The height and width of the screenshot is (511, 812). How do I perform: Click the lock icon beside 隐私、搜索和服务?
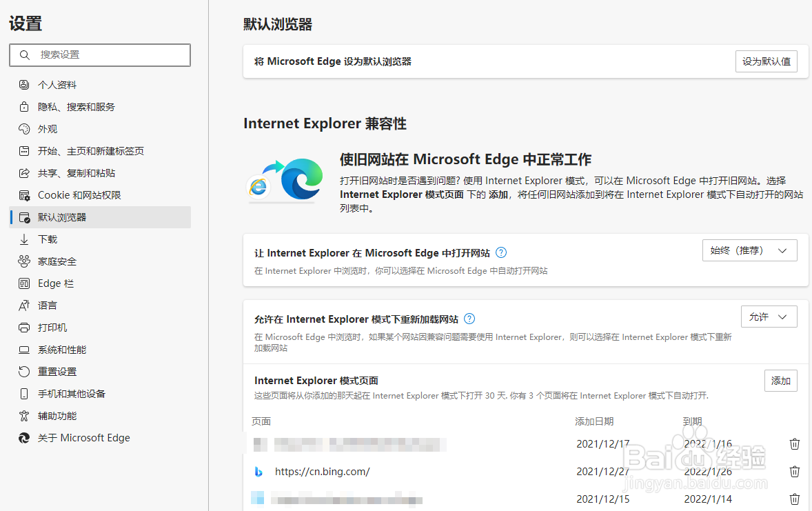click(24, 107)
